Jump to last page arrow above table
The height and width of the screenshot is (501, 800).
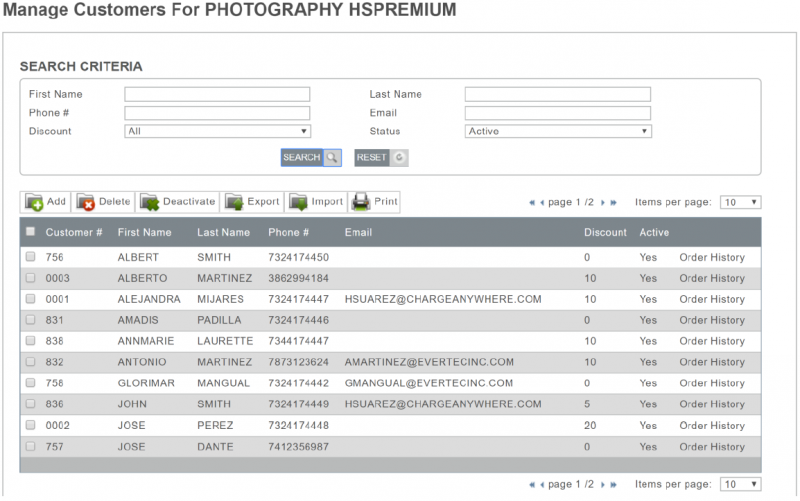614,203
